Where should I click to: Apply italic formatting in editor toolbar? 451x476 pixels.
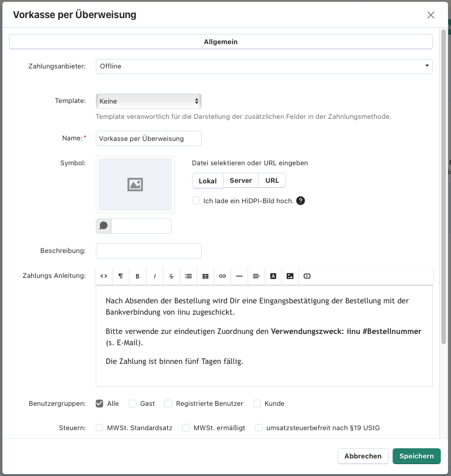point(155,276)
